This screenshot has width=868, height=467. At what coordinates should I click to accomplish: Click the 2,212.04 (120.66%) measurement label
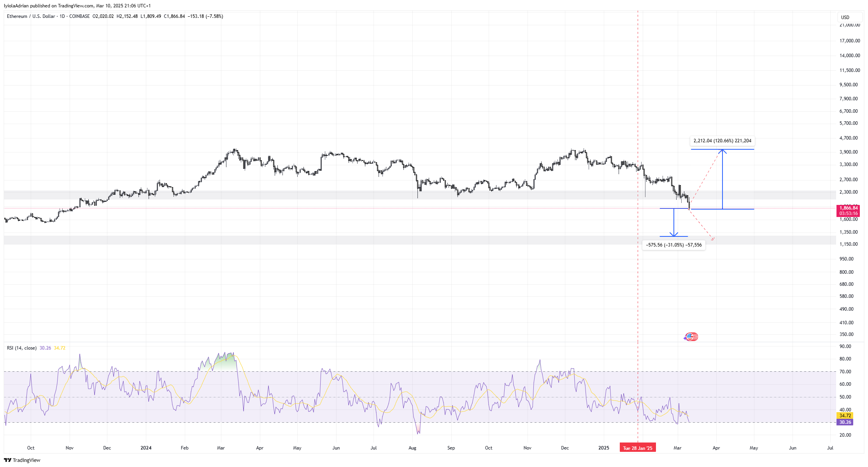[x=722, y=141]
